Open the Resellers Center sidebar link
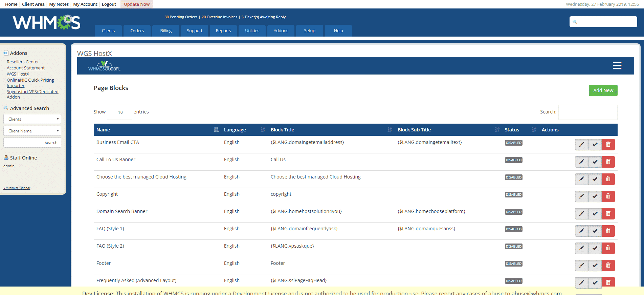The image size is (644, 295). tap(23, 62)
